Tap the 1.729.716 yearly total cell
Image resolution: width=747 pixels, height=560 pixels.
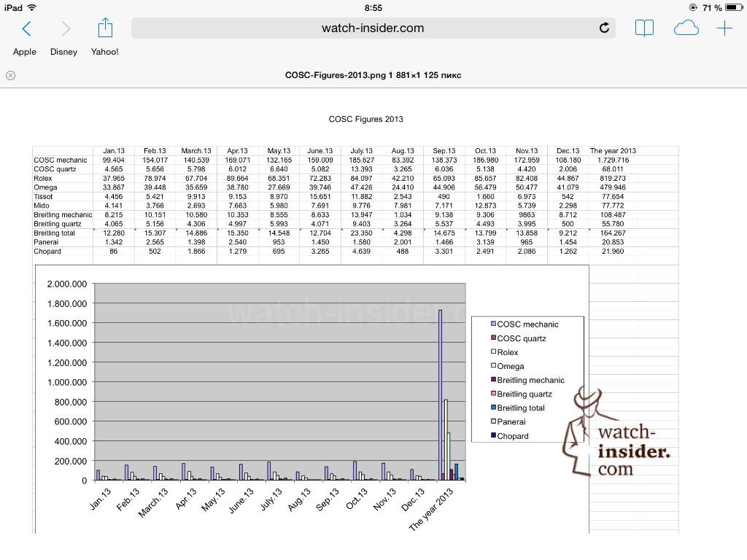tap(613, 160)
